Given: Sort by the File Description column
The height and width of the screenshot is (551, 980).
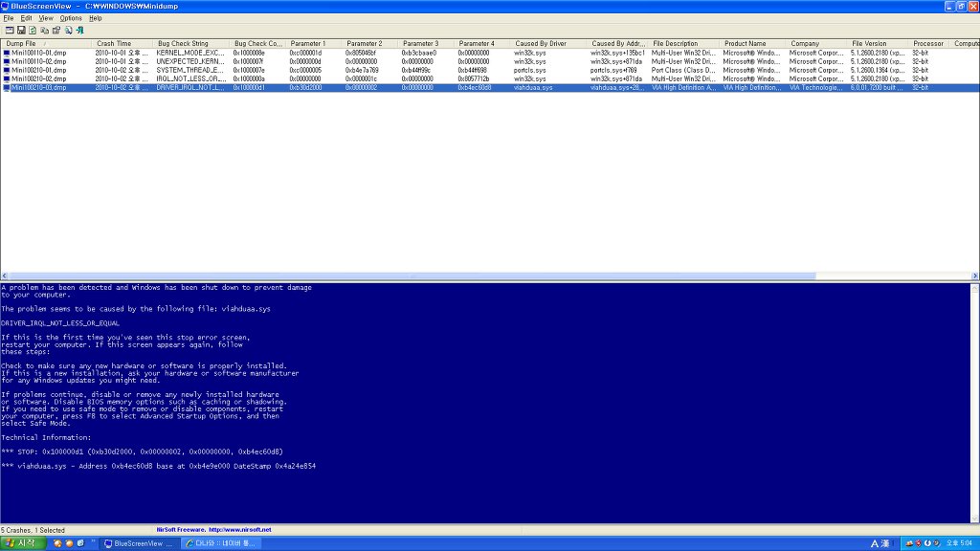Looking at the screenshot, I should [x=683, y=44].
